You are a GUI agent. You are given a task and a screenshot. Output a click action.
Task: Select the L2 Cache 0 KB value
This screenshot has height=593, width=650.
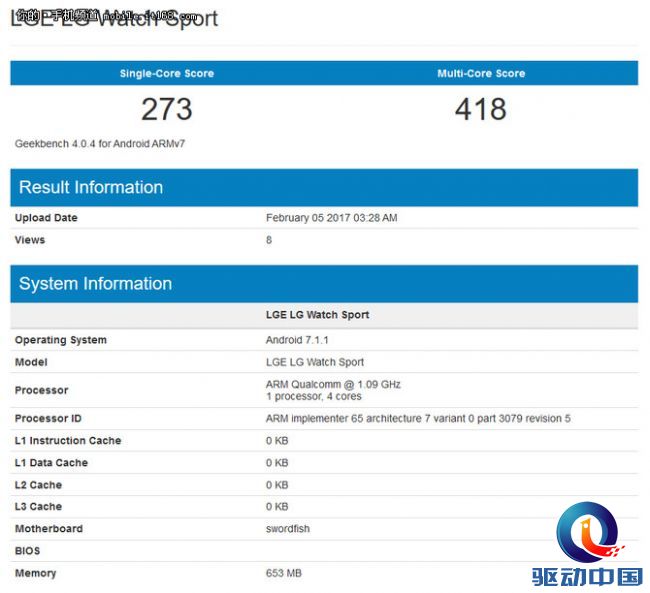pos(277,485)
